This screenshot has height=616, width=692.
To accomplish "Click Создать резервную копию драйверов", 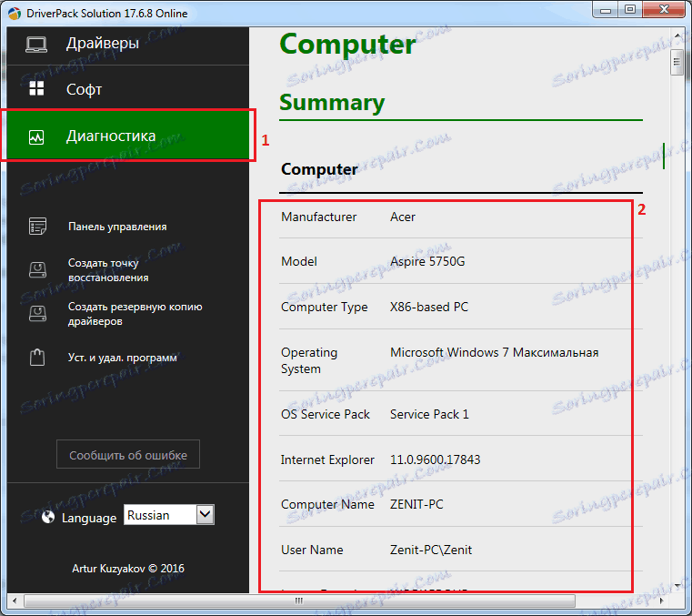I will click(135, 314).
